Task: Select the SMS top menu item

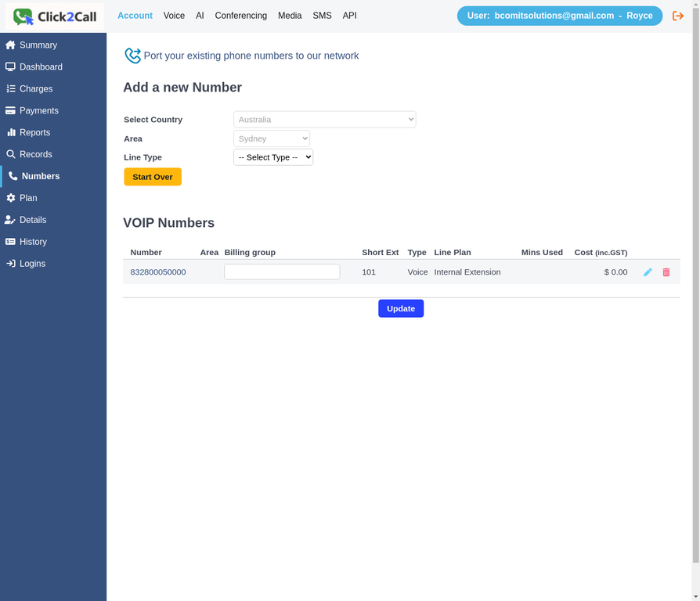Action: point(322,16)
